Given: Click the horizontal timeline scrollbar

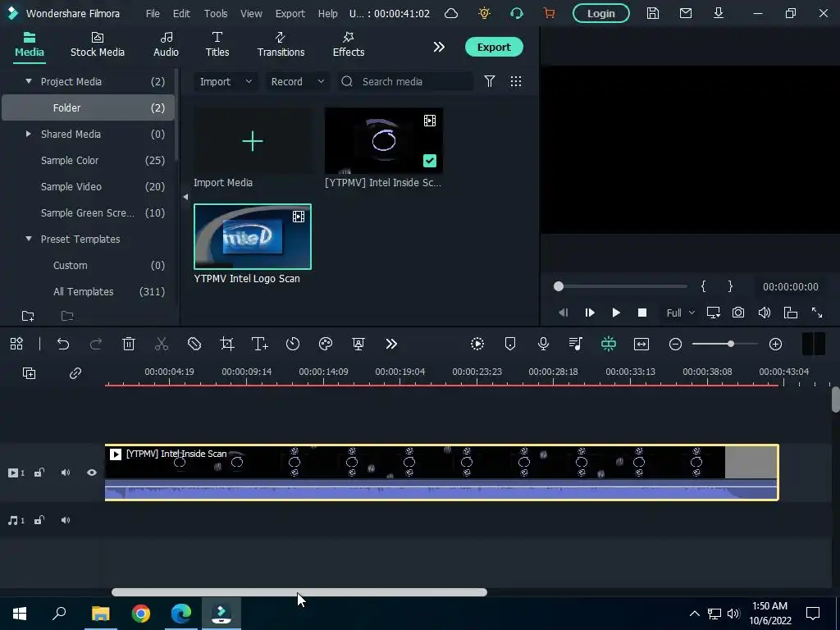Looking at the screenshot, I should (x=299, y=592).
